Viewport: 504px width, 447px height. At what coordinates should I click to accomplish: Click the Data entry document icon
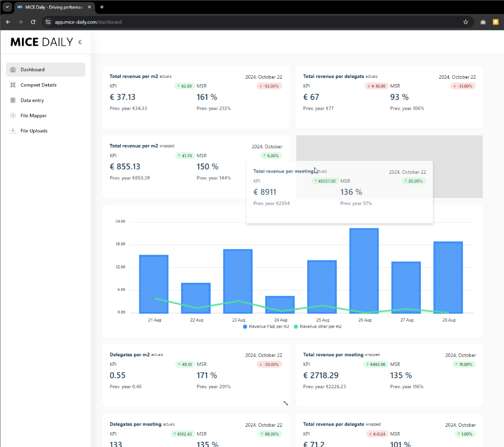[13, 101]
